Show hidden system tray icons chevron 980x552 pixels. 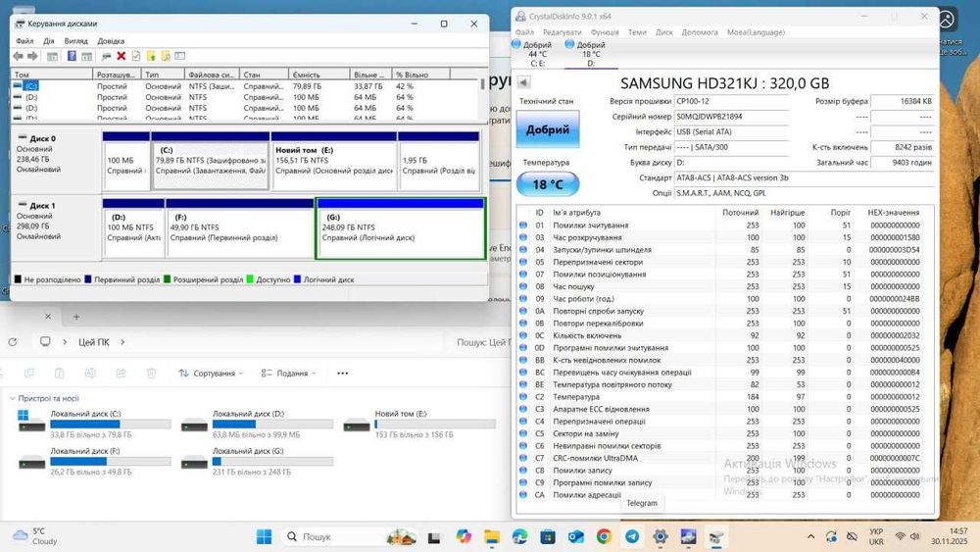tap(810, 536)
